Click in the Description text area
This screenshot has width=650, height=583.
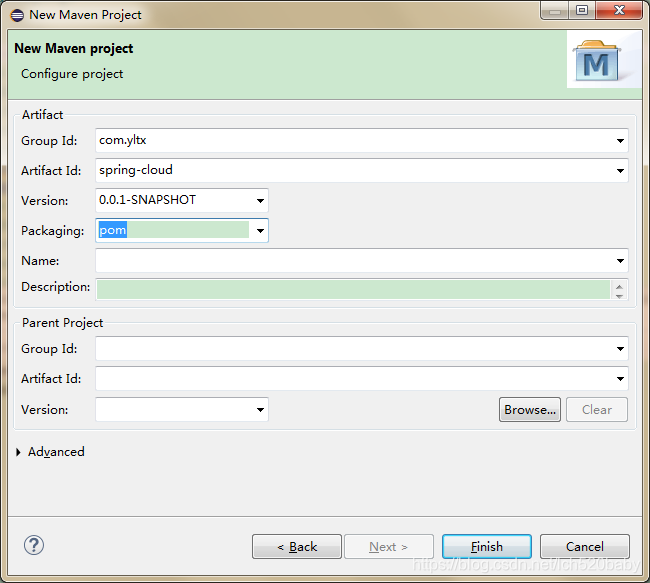coord(353,289)
